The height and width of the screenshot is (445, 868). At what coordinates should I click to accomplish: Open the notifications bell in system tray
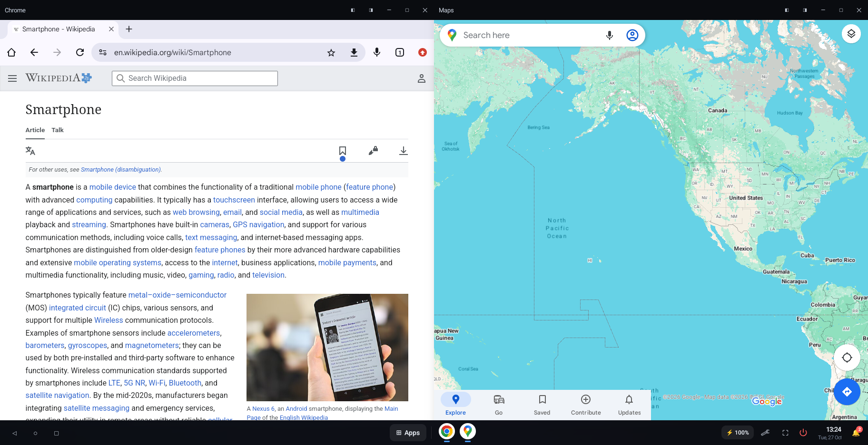[x=856, y=433]
